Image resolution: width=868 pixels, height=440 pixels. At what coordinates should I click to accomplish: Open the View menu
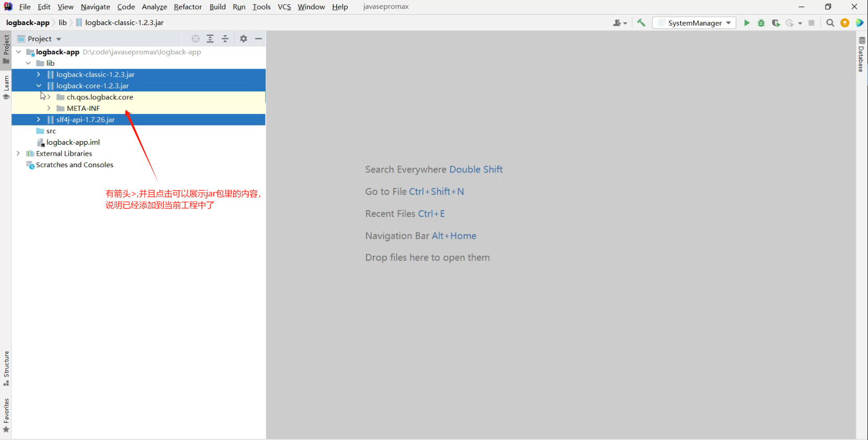point(65,7)
